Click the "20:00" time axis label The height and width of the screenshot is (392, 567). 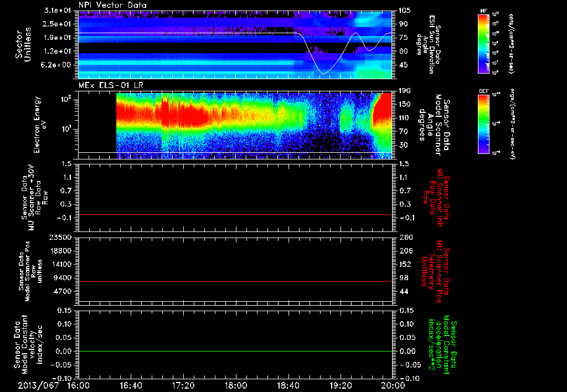tap(393, 385)
